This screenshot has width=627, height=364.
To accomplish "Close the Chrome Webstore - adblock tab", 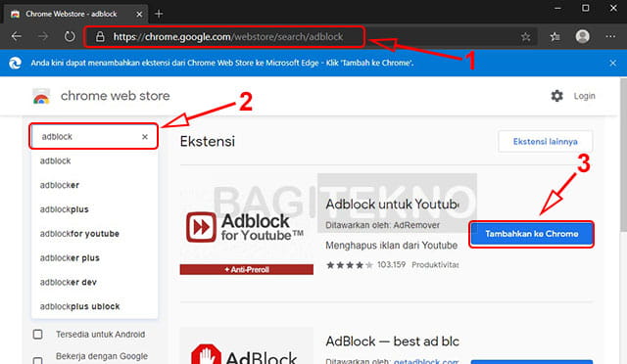I will [x=139, y=14].
